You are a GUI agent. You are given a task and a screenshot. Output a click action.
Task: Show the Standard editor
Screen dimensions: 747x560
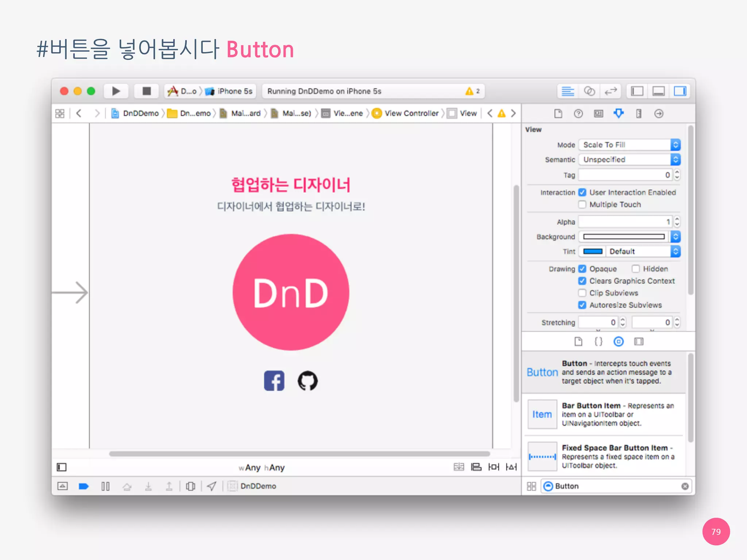coord(568,91)
